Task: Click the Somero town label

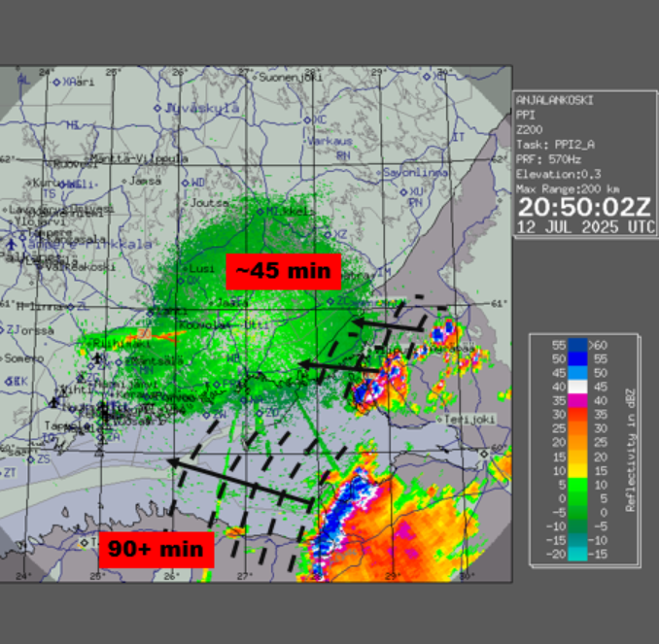Action: [24, 358]
